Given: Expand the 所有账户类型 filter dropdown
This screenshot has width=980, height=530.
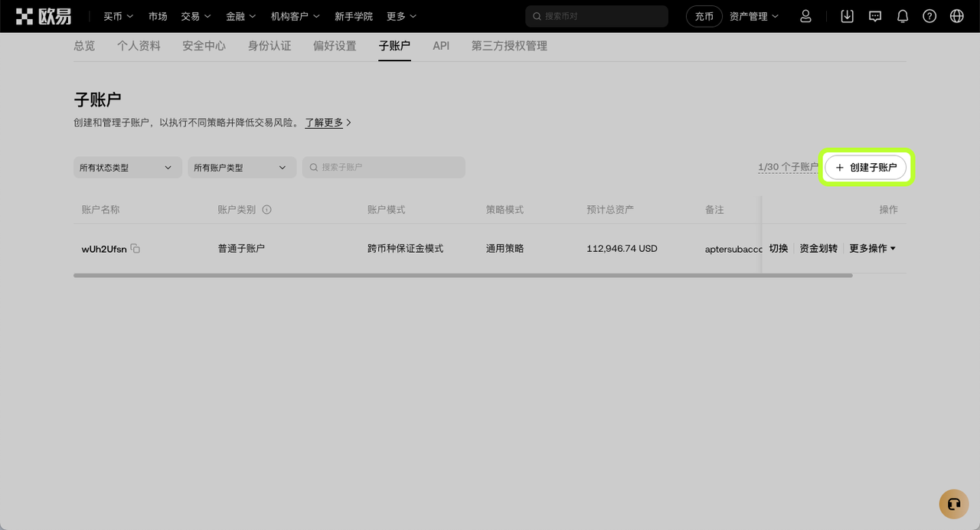Looking at the screenshot, I should (241, 168).
